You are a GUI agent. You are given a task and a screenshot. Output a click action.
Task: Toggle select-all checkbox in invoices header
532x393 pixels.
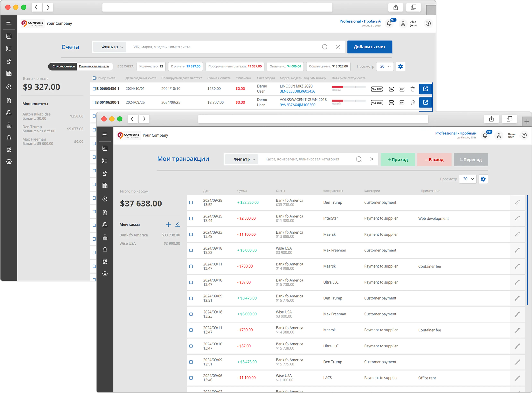tap(94, 78)
